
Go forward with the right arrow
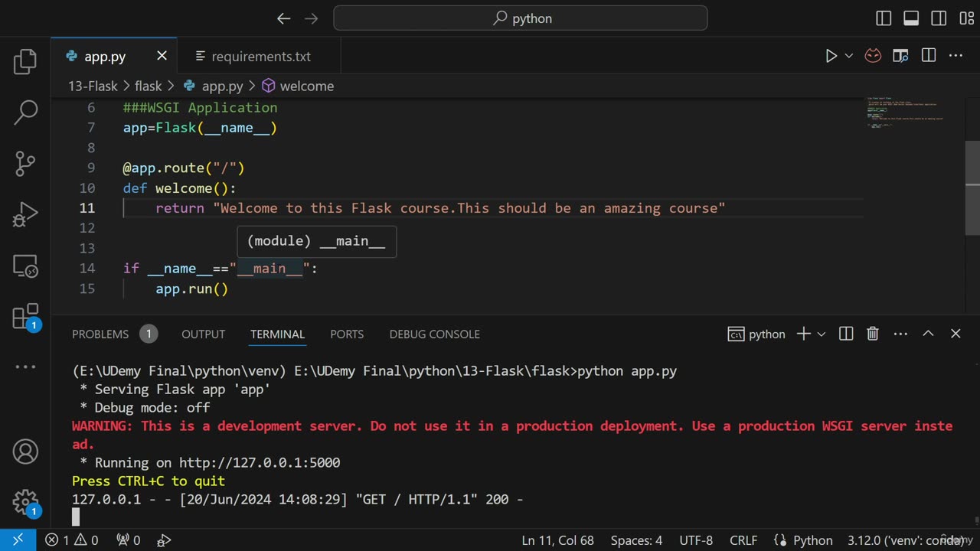[x=312, y=18]
